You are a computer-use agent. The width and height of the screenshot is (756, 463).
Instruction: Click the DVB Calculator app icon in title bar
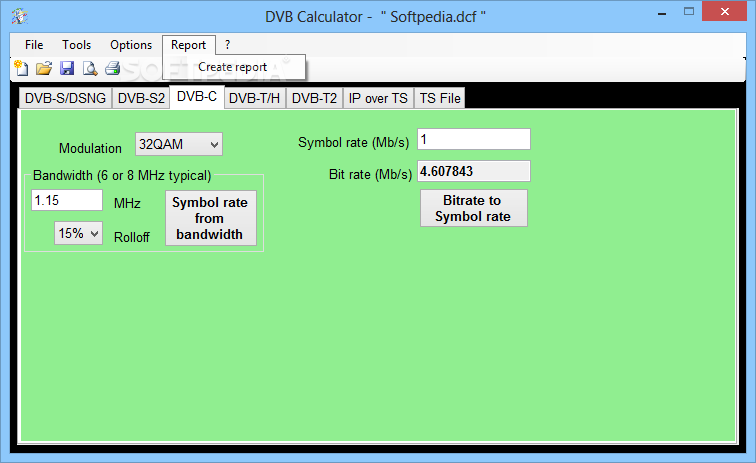point(19,16)
